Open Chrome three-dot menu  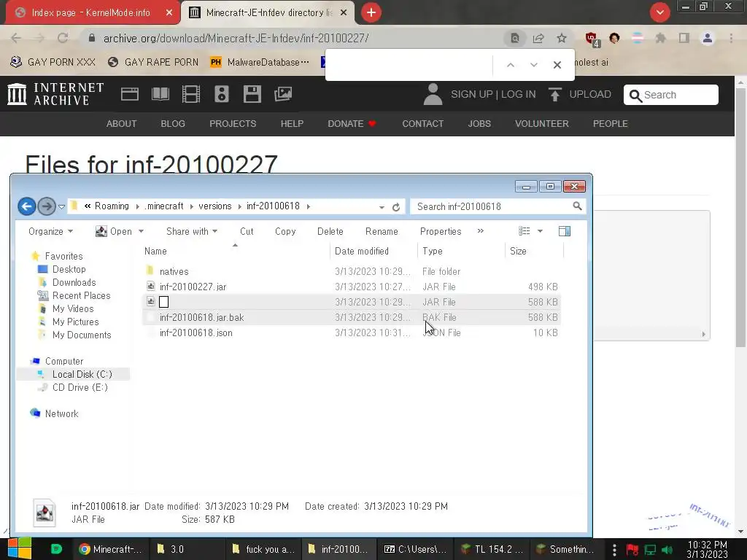click(x=731, y=38)
